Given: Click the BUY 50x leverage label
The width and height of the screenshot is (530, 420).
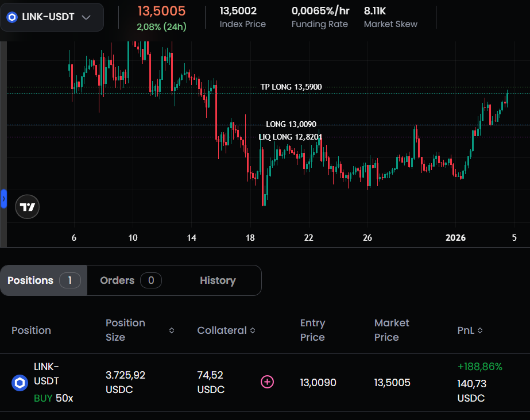Looking at the screenshot, I should [53, 398].
